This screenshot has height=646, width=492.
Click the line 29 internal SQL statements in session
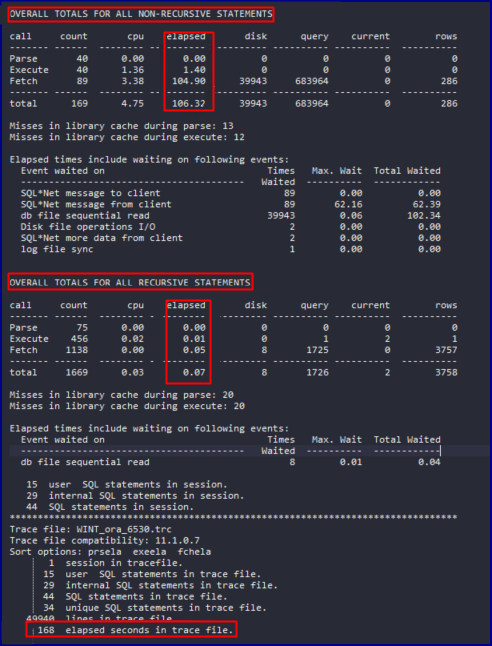click(x=135, y=496)
